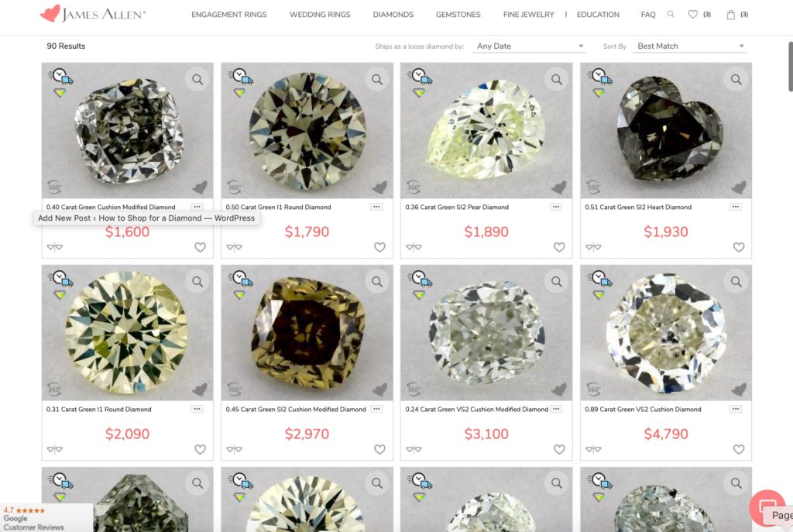
Task: Click compare scale icon under $1,890 diamond
Action: [414, 247]
